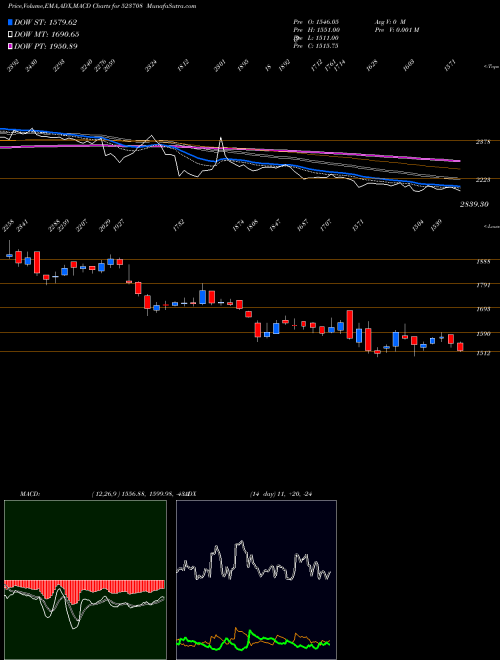Click the '(14 day) 11, +20, -24' ADX readout
Screen dimensions: 500x660
point(280,494)
